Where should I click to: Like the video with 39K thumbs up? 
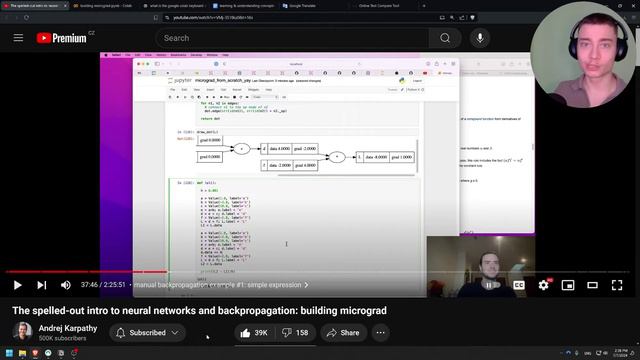click(254, 333)
